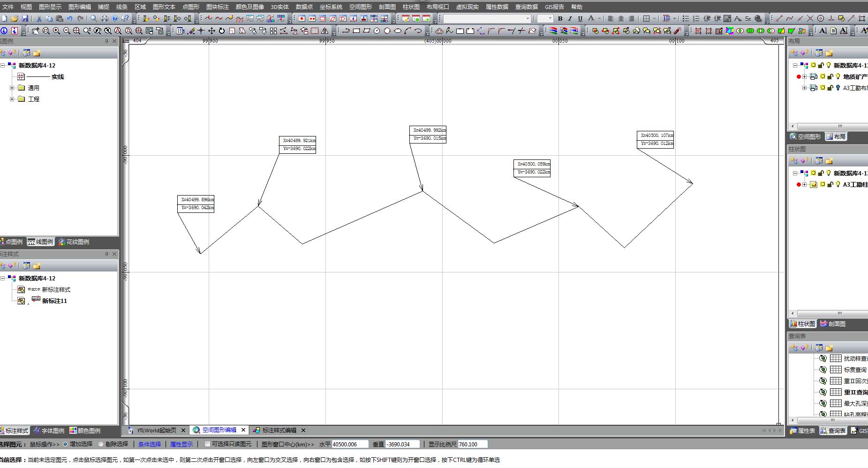Select the pan hand tool
This screenshot has width=868, height=468.
tap(36, 30)
